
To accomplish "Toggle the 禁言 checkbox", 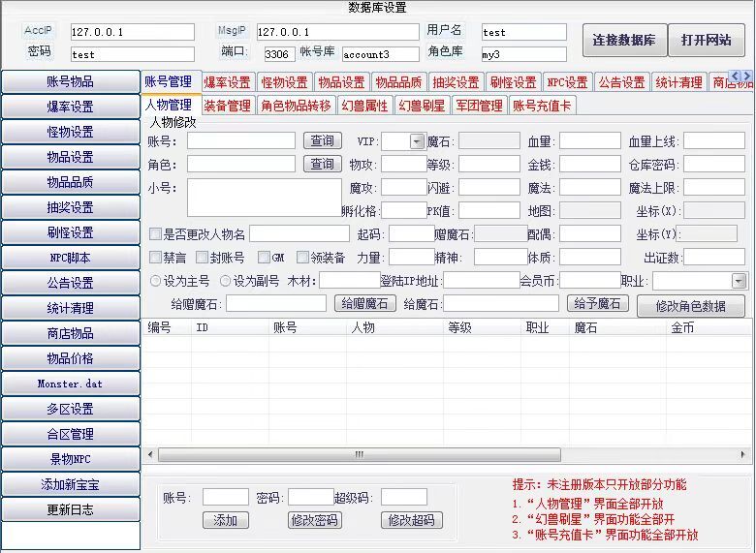I will point(155,258).
